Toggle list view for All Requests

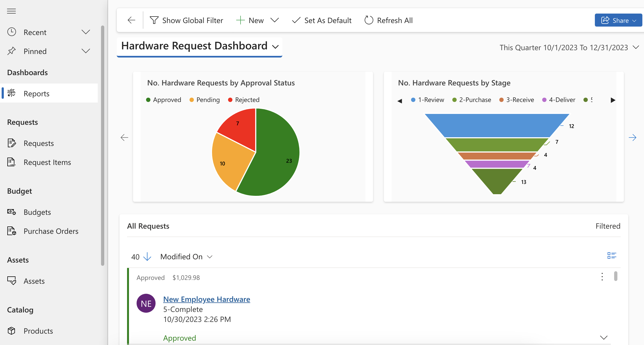coord(612,256)
